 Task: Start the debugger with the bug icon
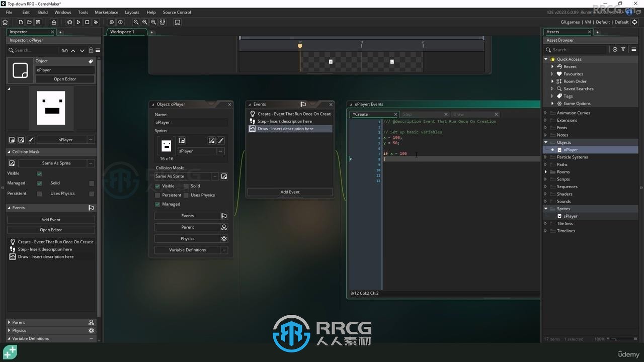(69, 22)
